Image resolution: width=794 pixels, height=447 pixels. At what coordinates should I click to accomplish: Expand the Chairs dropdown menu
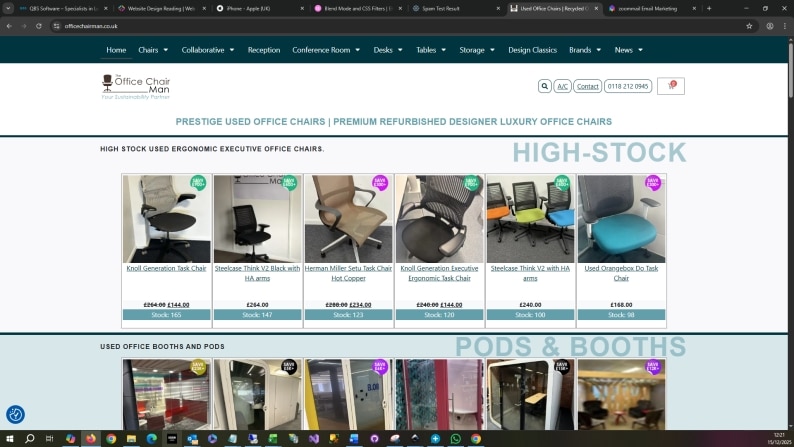tap(153, 50)
